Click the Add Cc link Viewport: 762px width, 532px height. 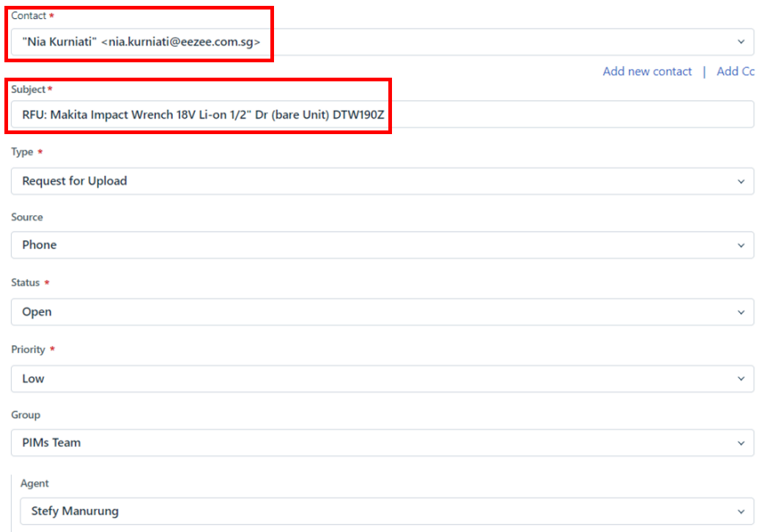[x=736, y=71]
